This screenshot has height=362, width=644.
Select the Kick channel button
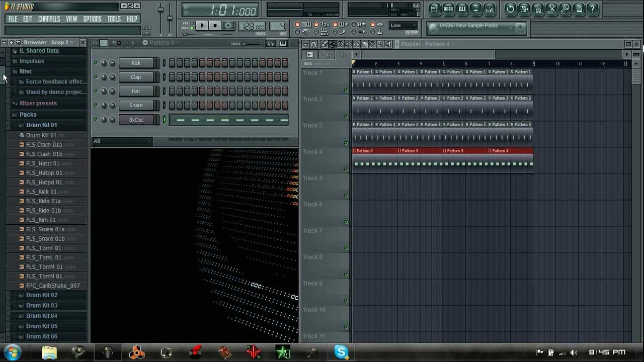pos(136,63)
